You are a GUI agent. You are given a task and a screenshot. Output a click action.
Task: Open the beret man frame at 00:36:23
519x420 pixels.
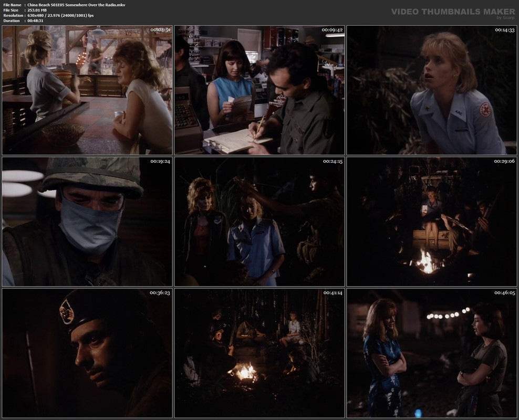click(87, 353)
